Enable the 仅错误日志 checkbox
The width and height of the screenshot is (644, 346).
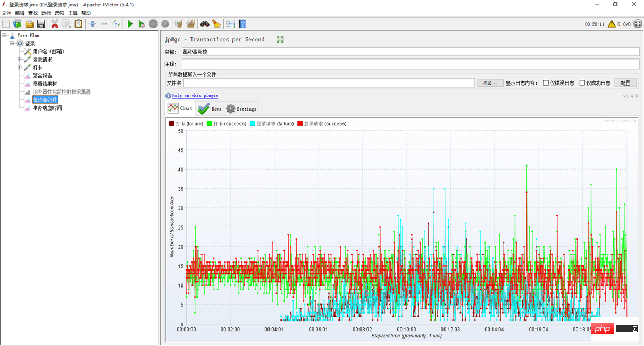[x=546, y=83]
